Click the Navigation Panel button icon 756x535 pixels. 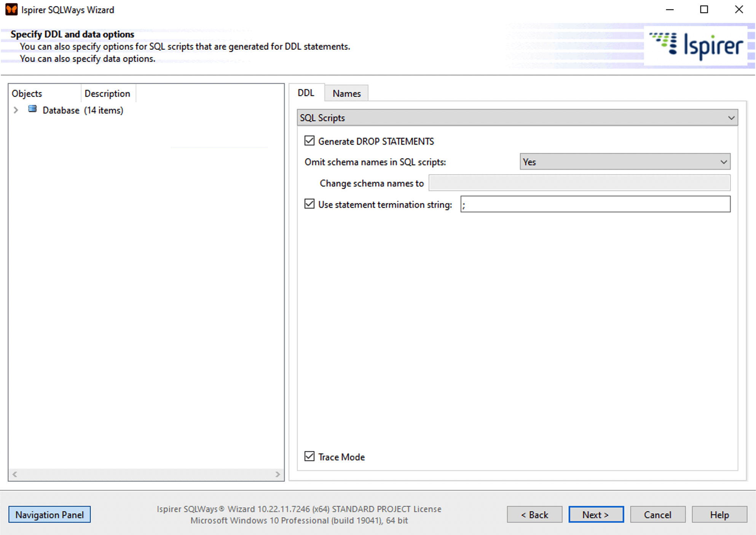pos(50,515)
